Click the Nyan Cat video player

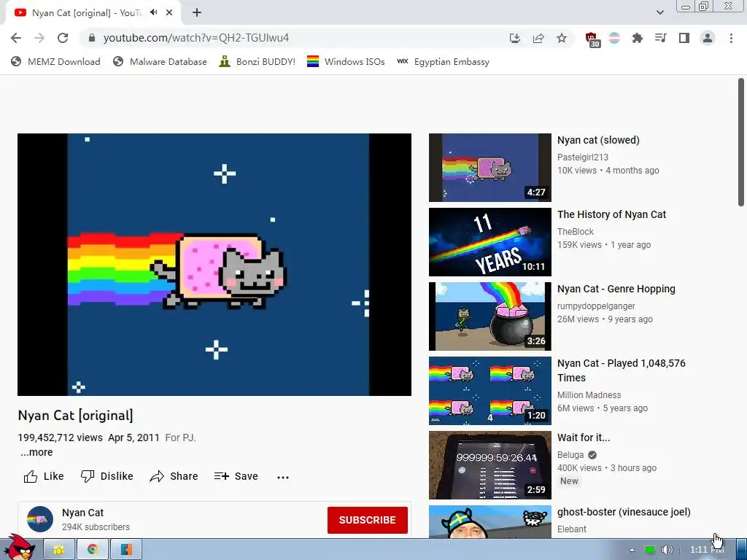[214, 264]
